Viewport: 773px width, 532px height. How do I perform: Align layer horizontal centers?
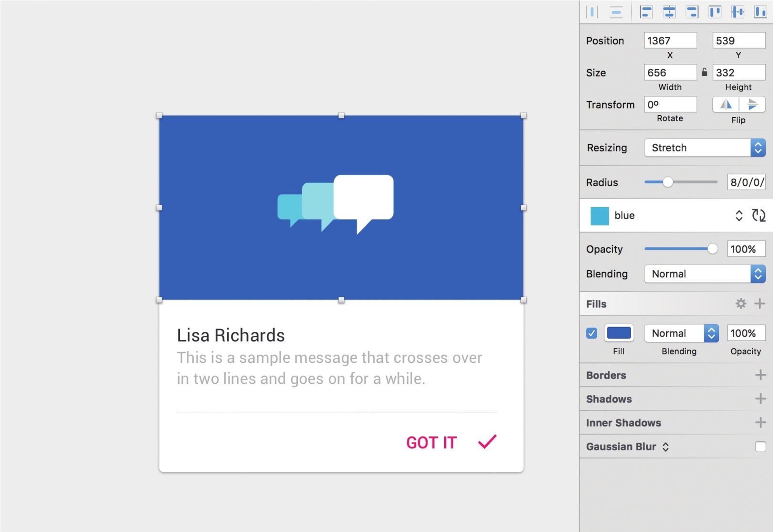pyautogui.click(x=669, y=12)
